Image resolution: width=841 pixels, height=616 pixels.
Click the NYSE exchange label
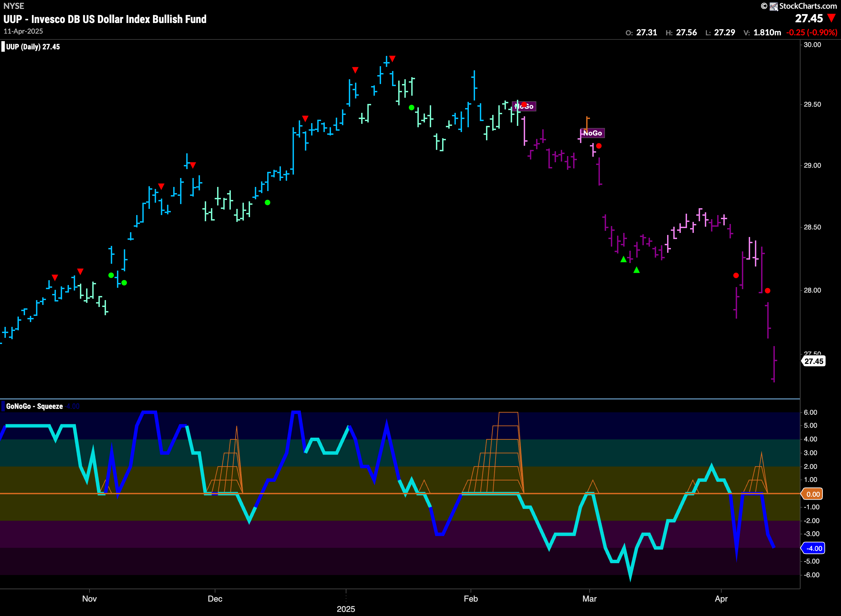[x=14, y=6]
